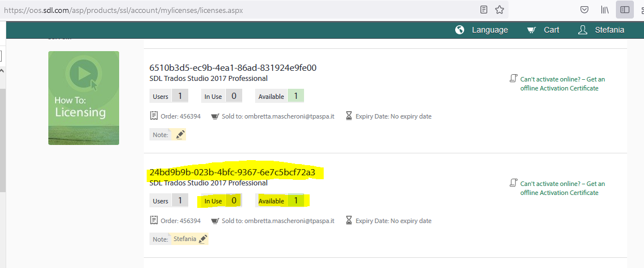Image resolution: width=644 pixels, height=268 pixels.
Task: Edit the Stefania note pencil icon
Action: pos(203,239)
